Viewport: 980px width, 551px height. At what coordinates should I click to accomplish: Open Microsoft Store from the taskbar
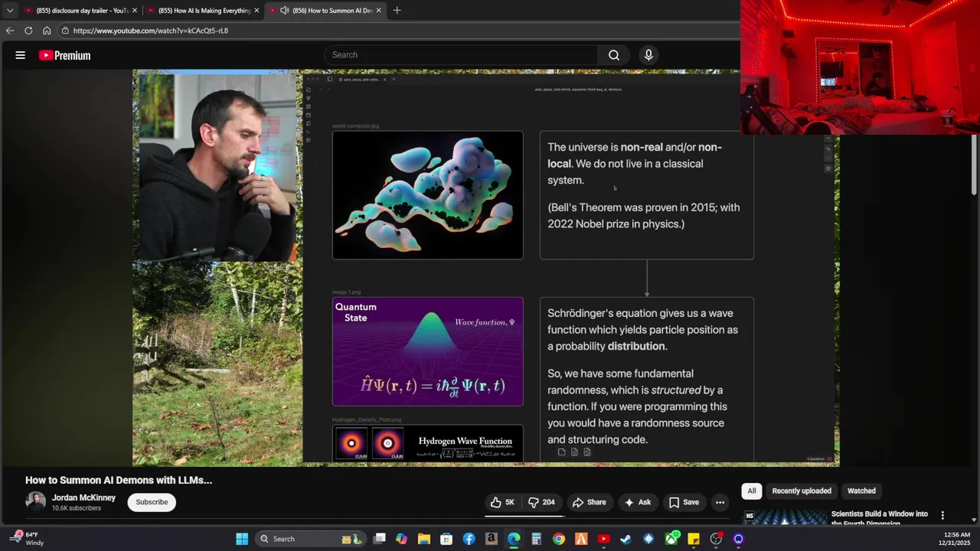[446, 539]
